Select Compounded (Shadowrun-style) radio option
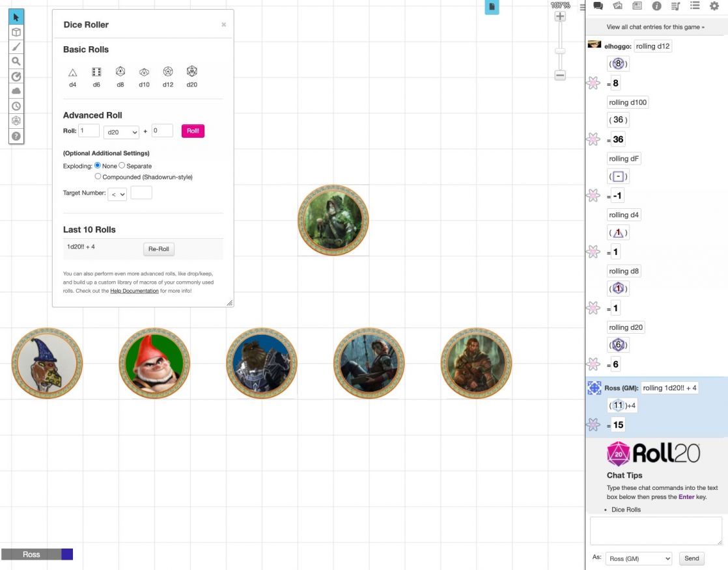The image size is (728, 570). [x=98, y=176]
